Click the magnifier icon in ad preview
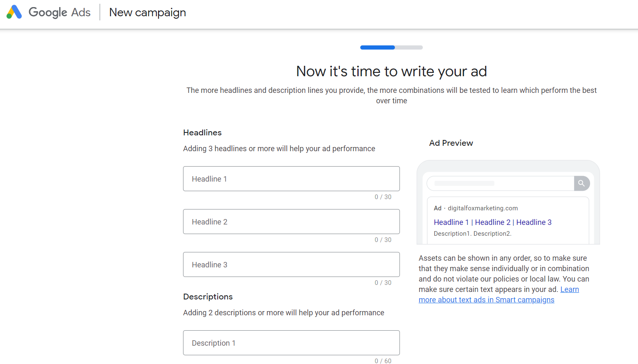This screenshot has width=638, height=364. tap(581, 183)
